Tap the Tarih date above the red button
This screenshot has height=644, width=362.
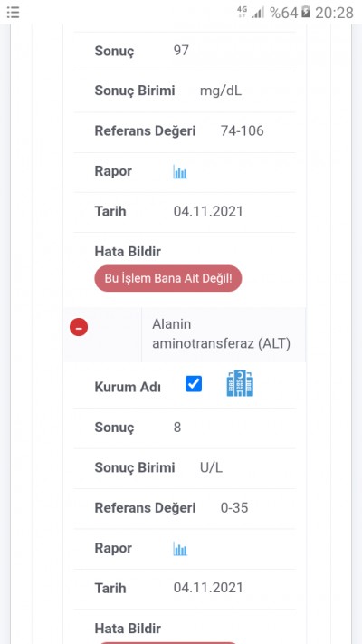click(x=208, y=212)
